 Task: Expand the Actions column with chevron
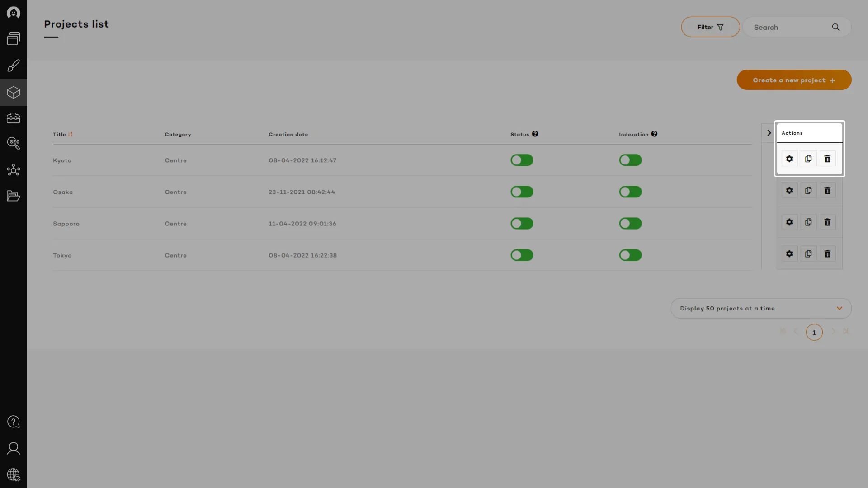[x=769, y=133]
